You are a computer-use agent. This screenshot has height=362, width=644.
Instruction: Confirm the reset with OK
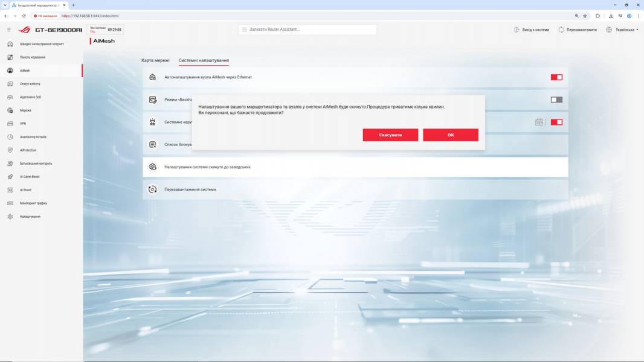pyautogui.click(x=451, y=135)
